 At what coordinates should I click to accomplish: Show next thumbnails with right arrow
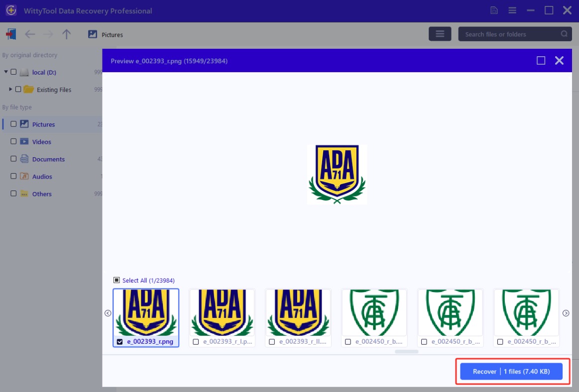coord(566,313)
